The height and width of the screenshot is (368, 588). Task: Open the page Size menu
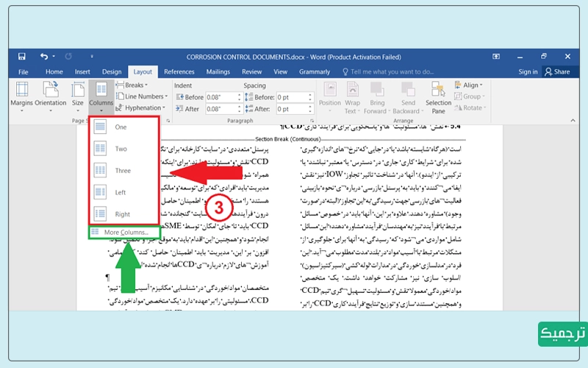78,97
